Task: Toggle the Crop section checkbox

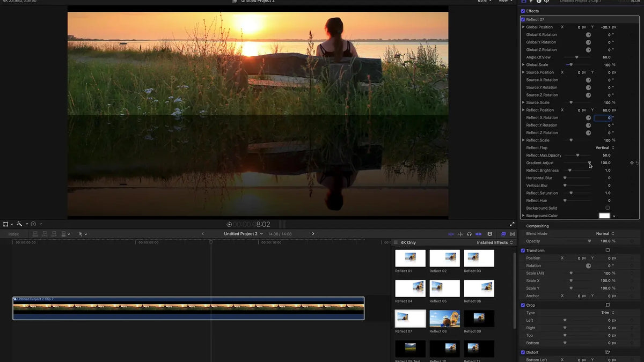Action: [x=523, y=305]
